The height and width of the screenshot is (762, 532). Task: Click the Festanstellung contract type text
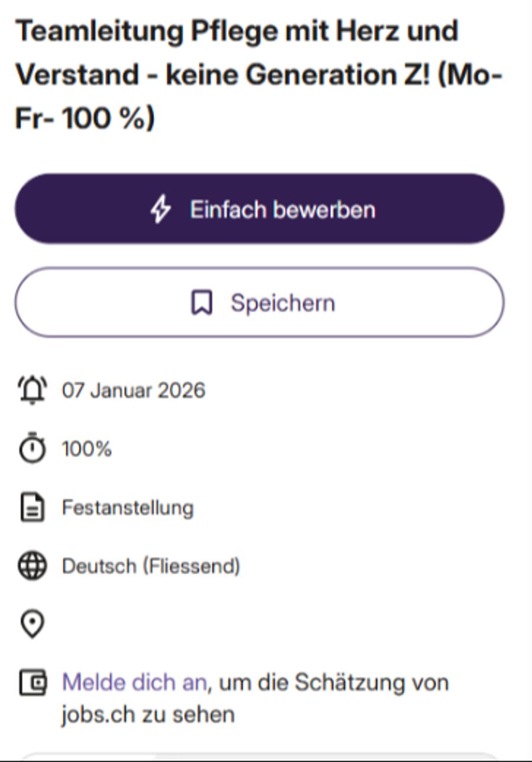pos(128,508)
